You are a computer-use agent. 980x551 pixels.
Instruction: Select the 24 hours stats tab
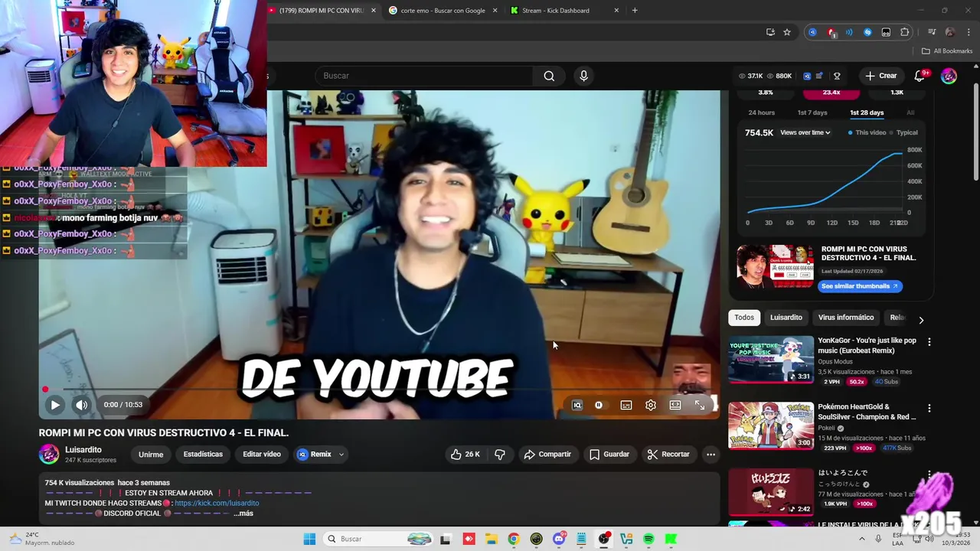pyautogui.click(x=762, y=112)
